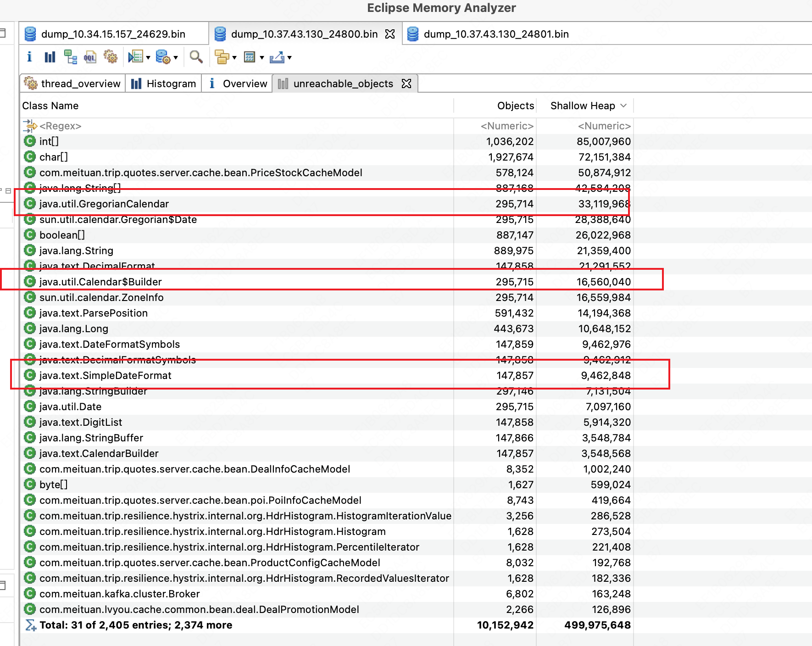
Task: Run expert system report icon
Action: [136, 57]
